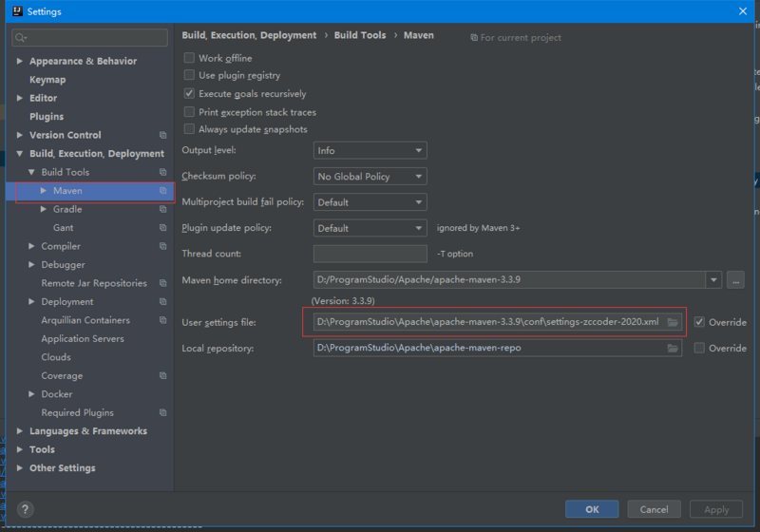Open Maven home directory dropdown arrow
Screen dimensions: 760x532
point(713,280)
